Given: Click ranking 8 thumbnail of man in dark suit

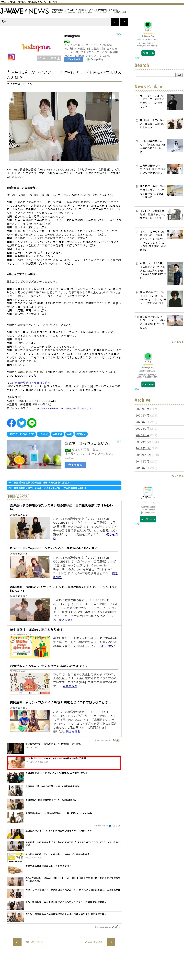Looking at the screenshot, I should 175,273.
